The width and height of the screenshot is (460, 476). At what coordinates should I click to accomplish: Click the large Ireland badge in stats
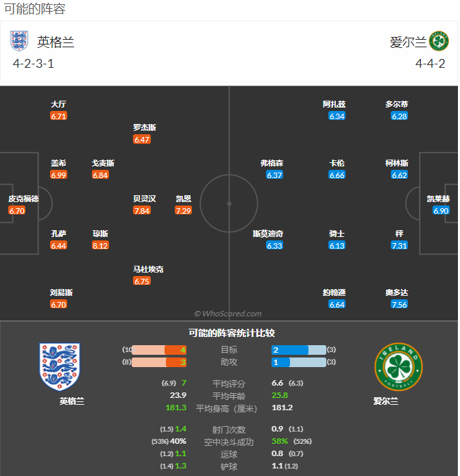coord(398,366)
